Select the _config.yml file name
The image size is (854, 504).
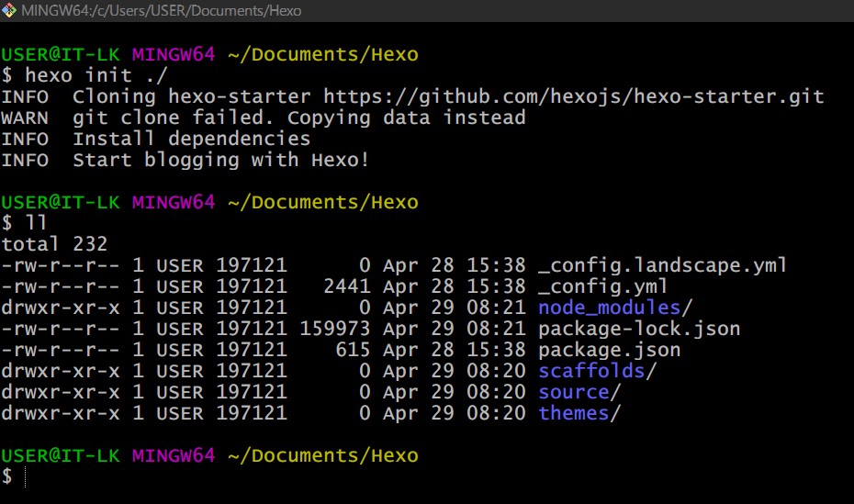coord(602,286)
